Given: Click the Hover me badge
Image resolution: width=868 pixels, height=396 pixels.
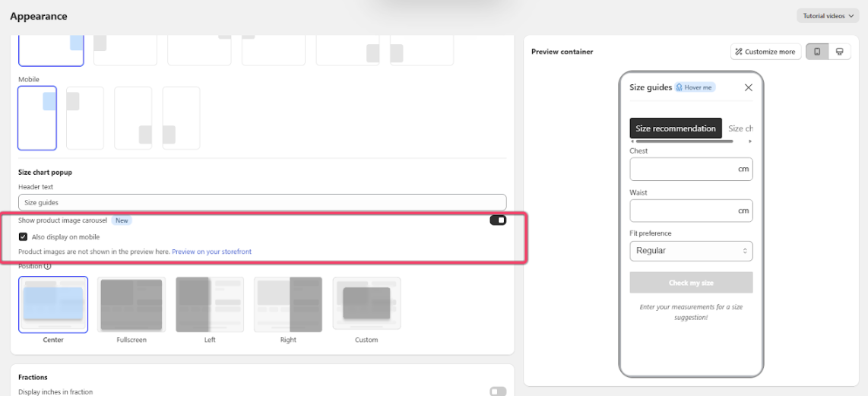Looking at the screenshot, I should [694, 87].
